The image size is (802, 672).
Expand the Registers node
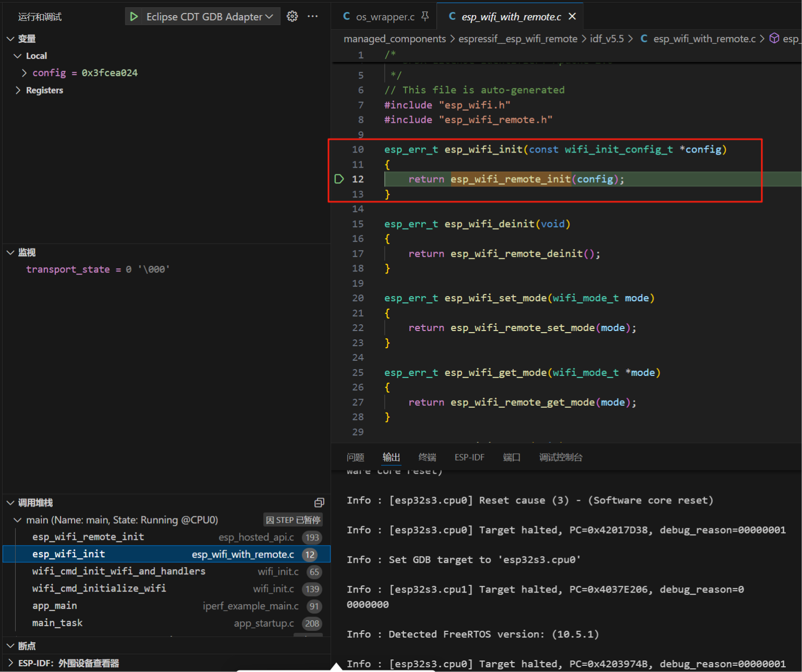click(x=19, y=90)
